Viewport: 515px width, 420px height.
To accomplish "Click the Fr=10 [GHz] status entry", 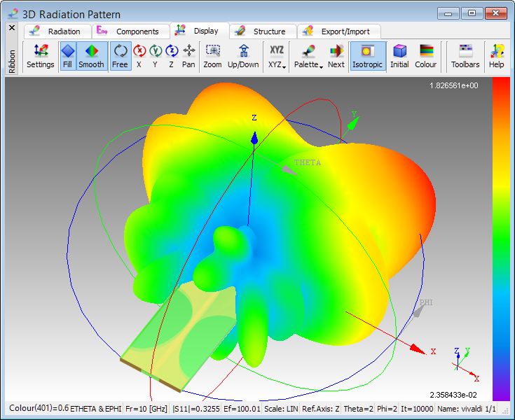I will (146, 409).
